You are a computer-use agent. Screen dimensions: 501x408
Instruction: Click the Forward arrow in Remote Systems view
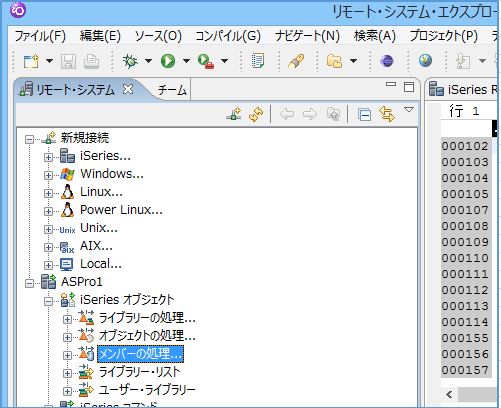coord(309,115)
